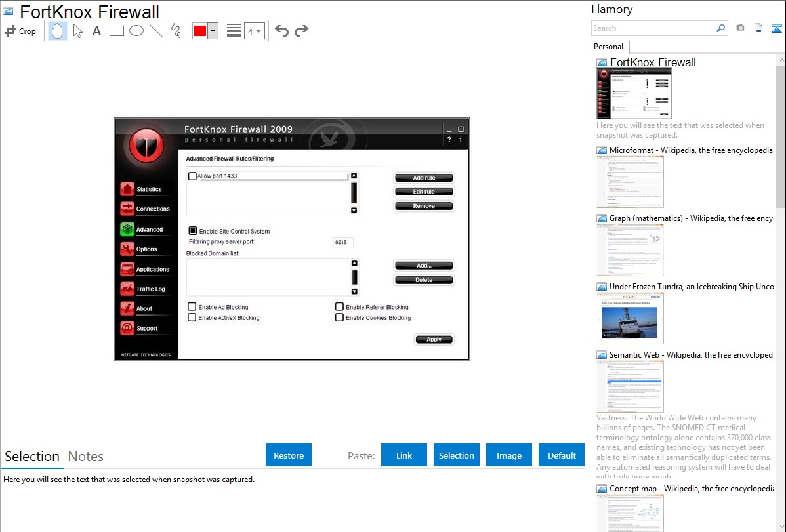Screen dimensions: 786x532
Task: Select 'Under Frozen Tundra, an Icebreaking Ship' title
Action: [692, 286]
